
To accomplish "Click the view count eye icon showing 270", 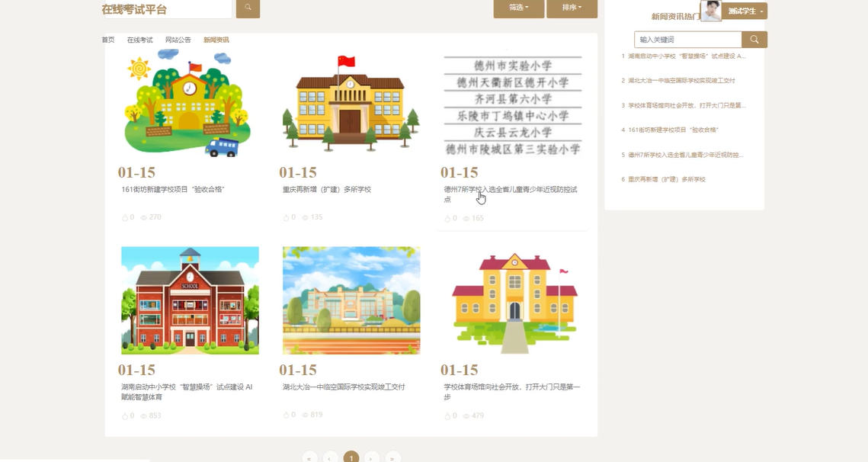I will (144, 218).
